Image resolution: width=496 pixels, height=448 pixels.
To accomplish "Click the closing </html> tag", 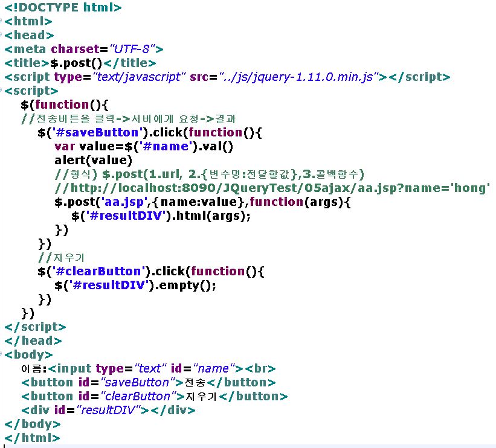I will [32, 438].
